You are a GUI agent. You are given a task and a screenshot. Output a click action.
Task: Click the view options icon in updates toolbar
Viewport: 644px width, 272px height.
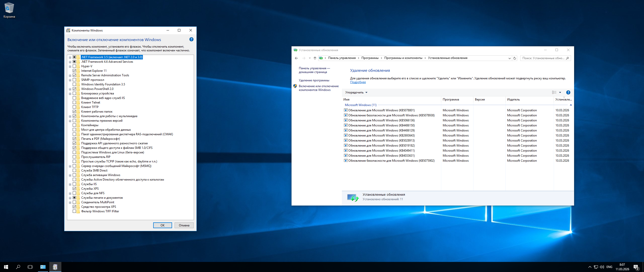(554, 92)
